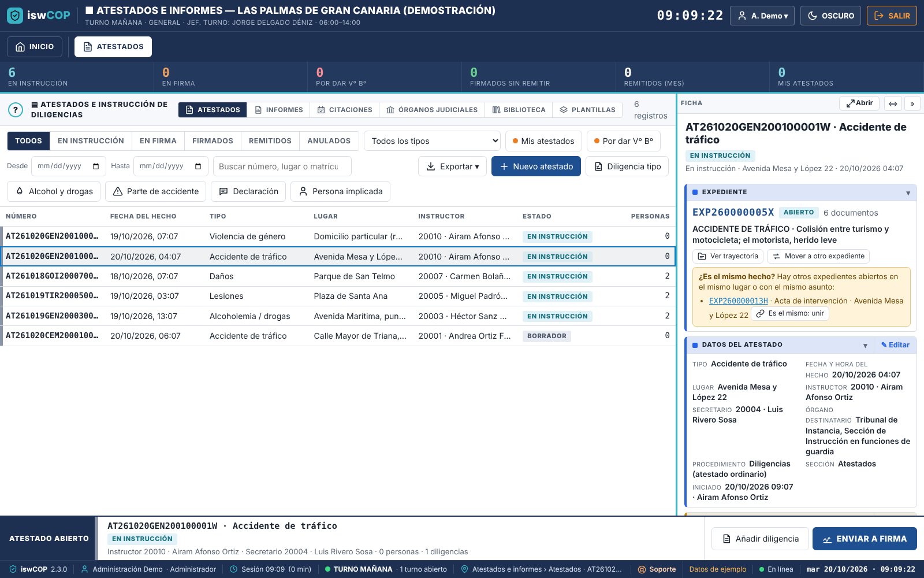The height and width of the screenshot is (578, 924).
Task: Go to the ÓRGANOS JUDICIALES tab
Action: pos(432,110)
